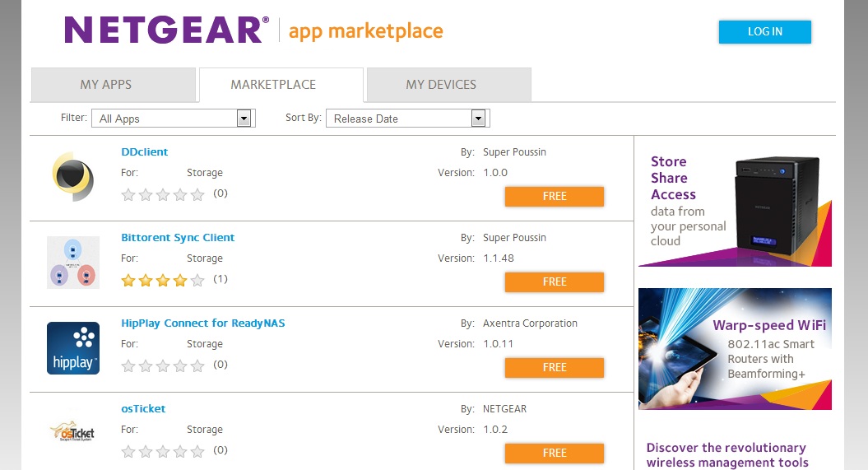Image resolution: width=868 pixels, height=470 pixels.
Task: Click the NETGEAR author text for osTicket
Action: [x=504, y=408]
